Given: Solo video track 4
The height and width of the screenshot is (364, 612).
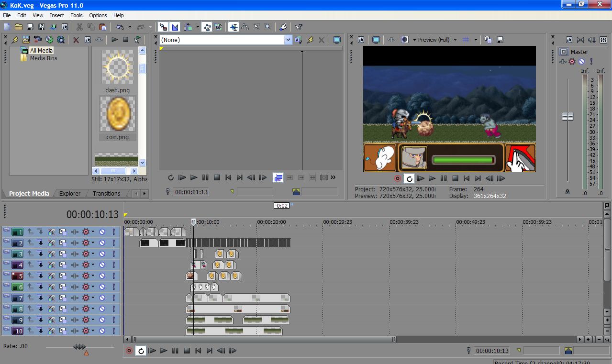Looking at the screenshot, I should coord(114,265).
